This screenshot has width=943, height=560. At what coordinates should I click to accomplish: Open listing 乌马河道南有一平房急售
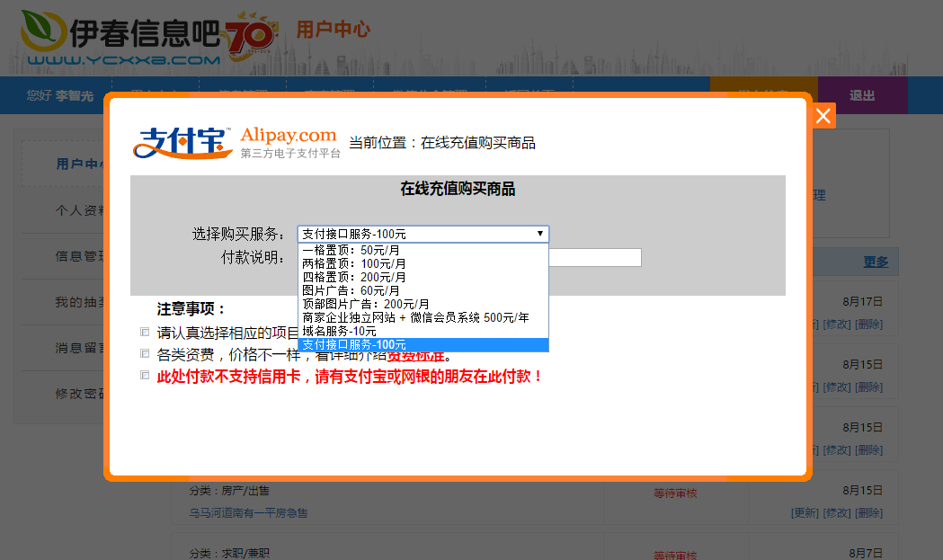point(248,513)
